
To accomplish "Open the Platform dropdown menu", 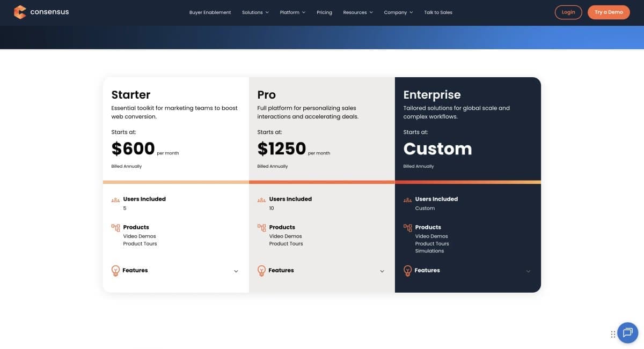I will click(x=292, y=12).
